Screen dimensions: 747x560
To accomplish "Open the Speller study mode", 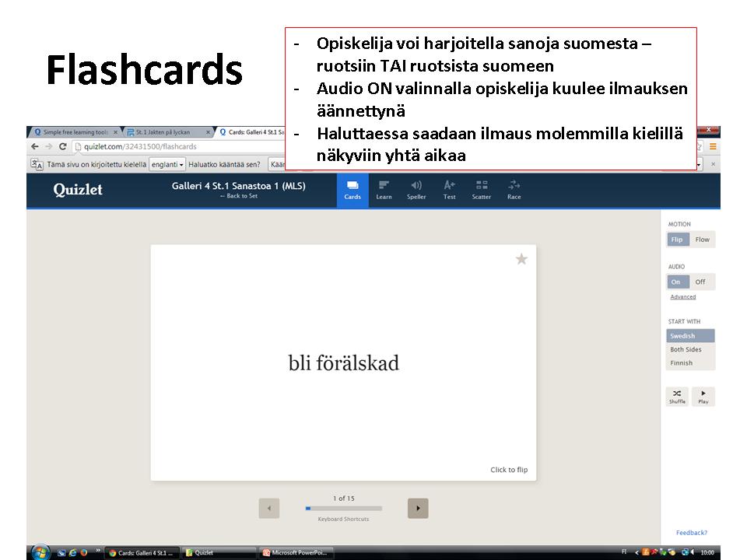I will pos(416,190).
